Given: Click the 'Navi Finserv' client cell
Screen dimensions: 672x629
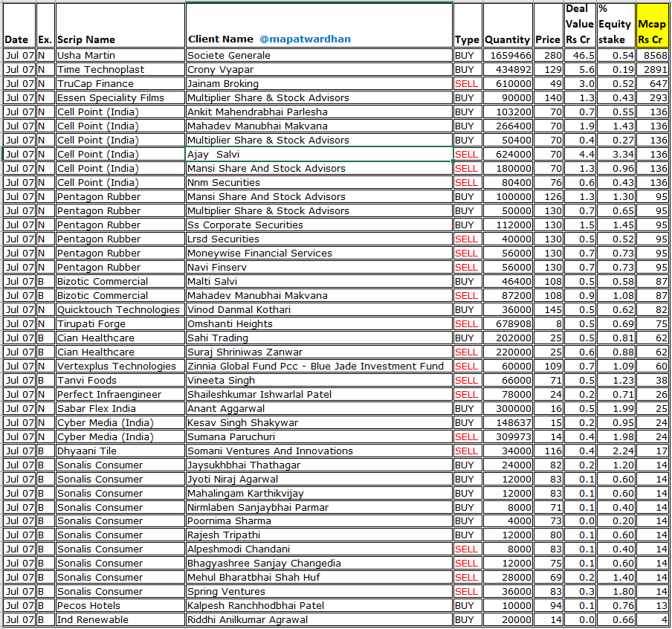Looking at the screenshot, I should coord(319,268).
